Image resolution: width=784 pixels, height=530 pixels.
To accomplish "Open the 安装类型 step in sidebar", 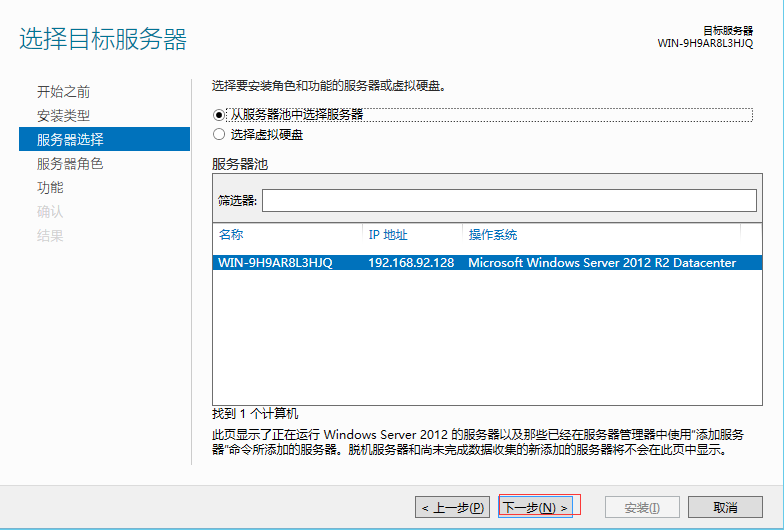I will (63, 116).
